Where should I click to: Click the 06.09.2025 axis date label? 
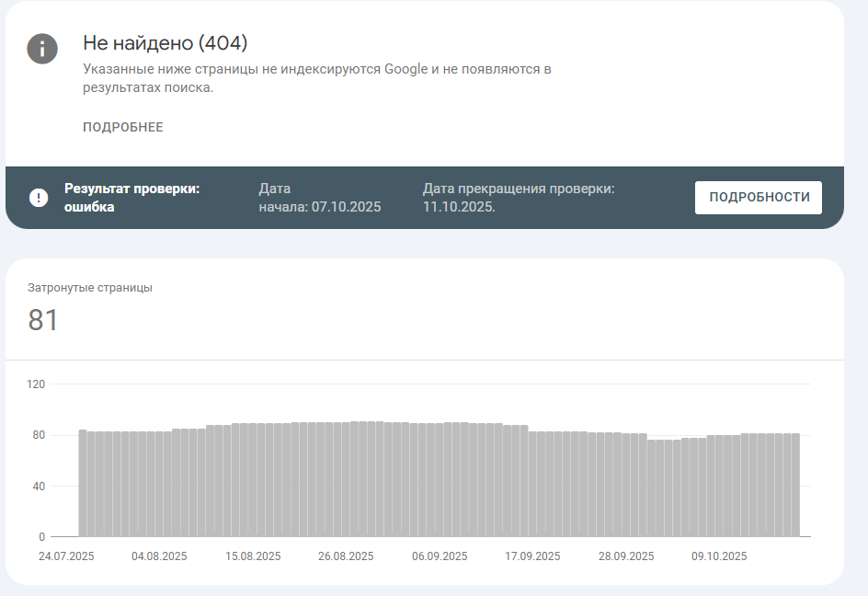[440, 556]
